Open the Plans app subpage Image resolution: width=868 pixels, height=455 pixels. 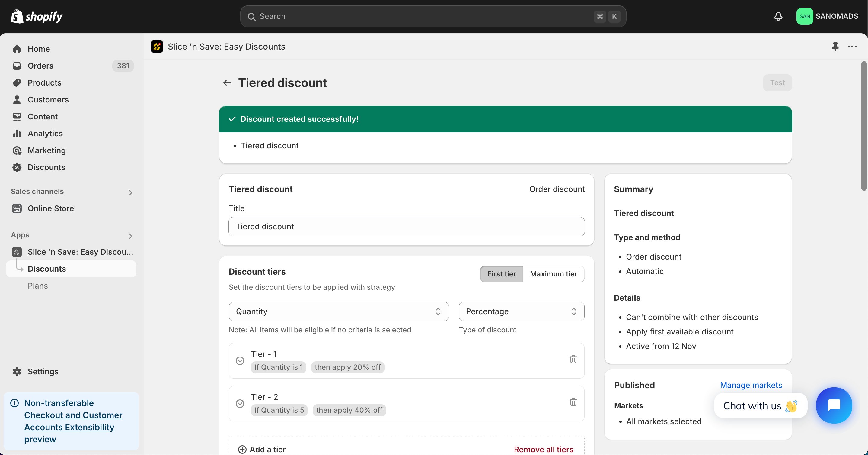pos(38,286)
